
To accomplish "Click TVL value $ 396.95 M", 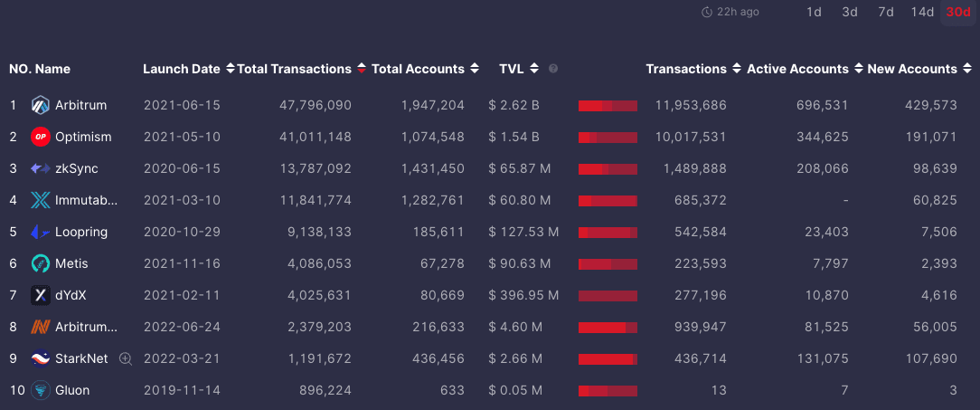I will [523, 295].
